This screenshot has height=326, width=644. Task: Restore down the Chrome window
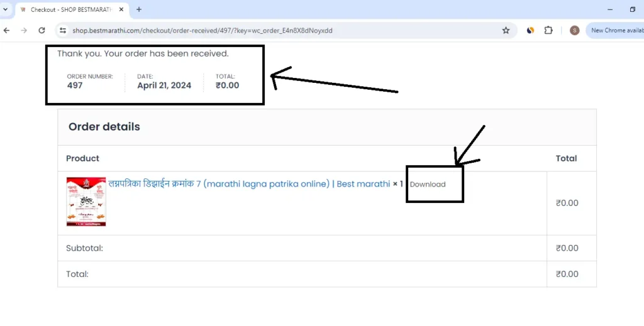(x=633, y=9)
